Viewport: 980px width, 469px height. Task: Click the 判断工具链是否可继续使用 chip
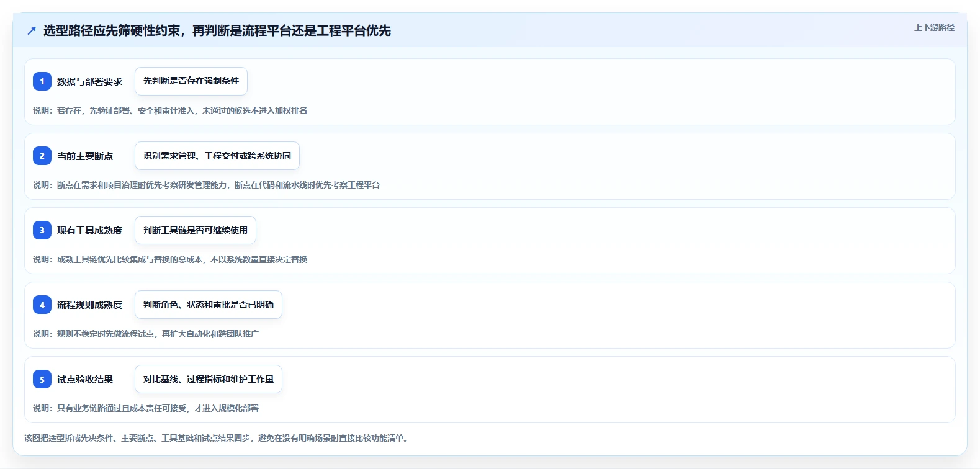[196, 230]
